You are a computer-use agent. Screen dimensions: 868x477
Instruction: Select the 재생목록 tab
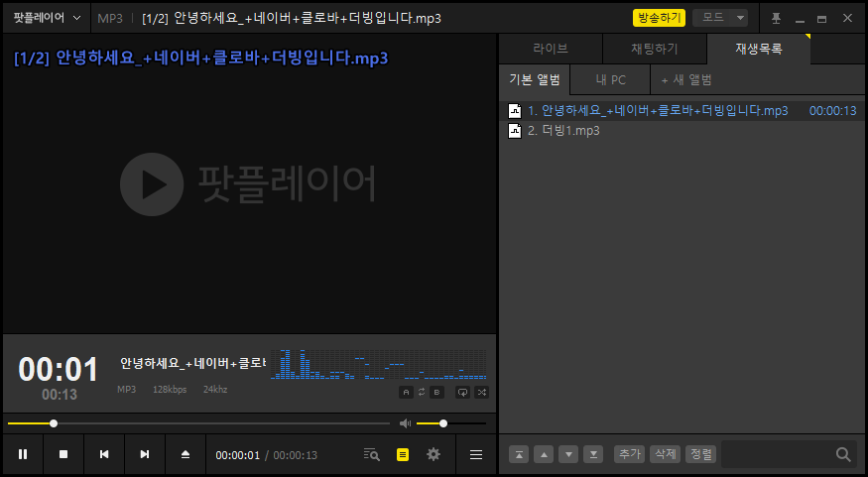(x=759, y=49)
